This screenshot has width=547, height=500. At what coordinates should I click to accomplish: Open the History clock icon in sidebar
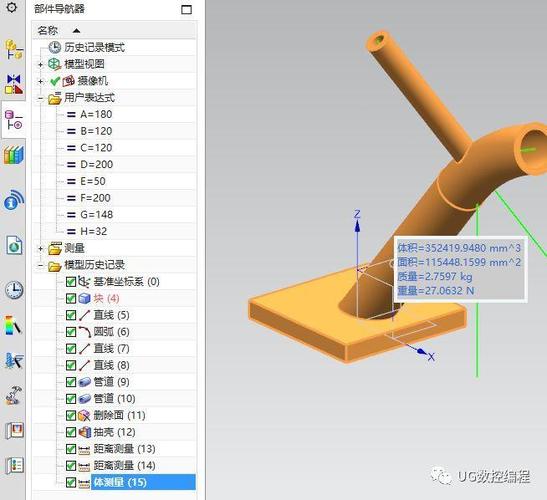coord(14,290)
